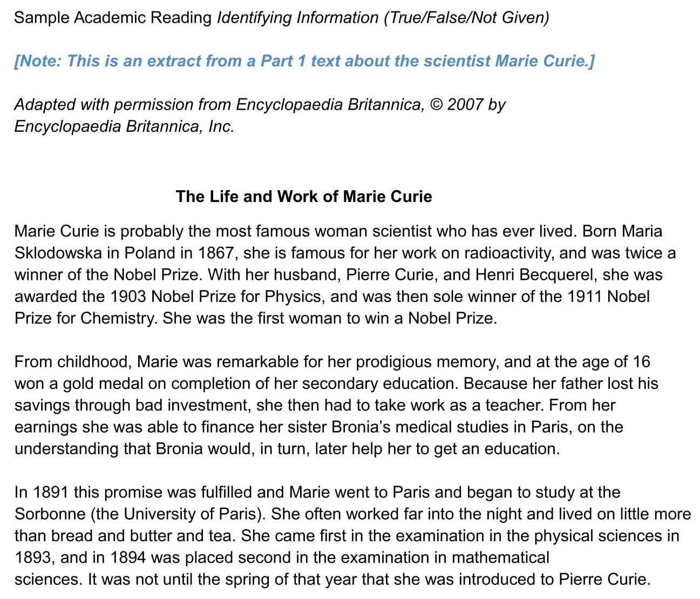Click 'In 1891' starting the third paragraph
Viewport: 700px width, 599px height.
[x=41, y=492]
